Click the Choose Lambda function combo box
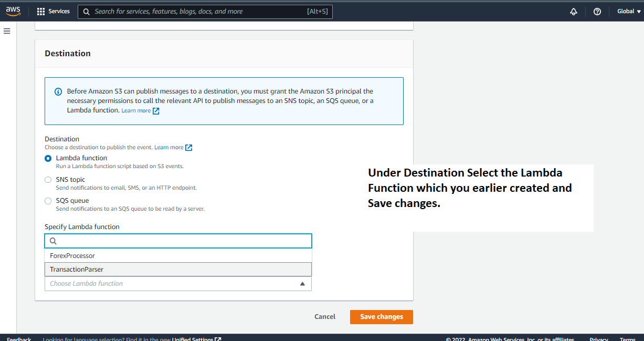Viewport: 644px width, 341px height. point(178,284)
